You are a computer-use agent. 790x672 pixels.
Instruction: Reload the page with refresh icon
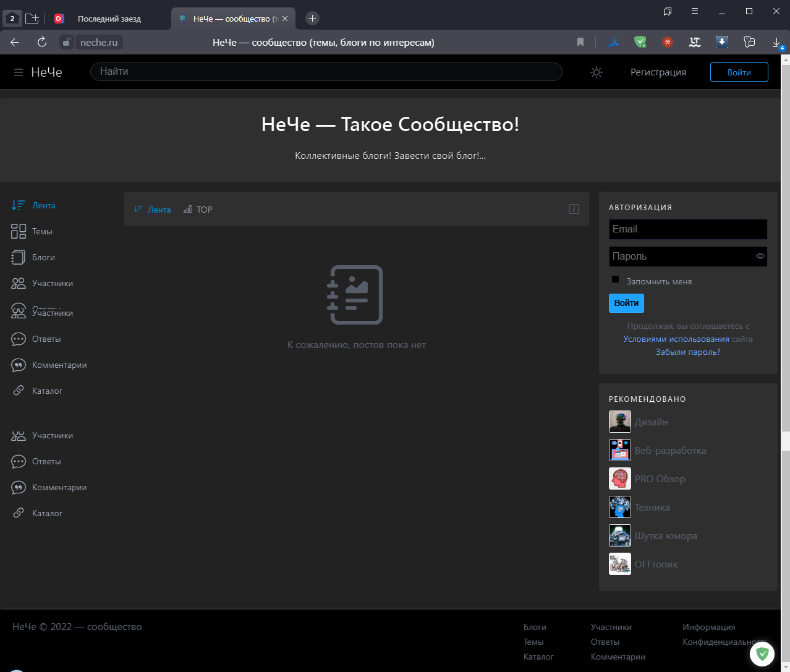42,42
